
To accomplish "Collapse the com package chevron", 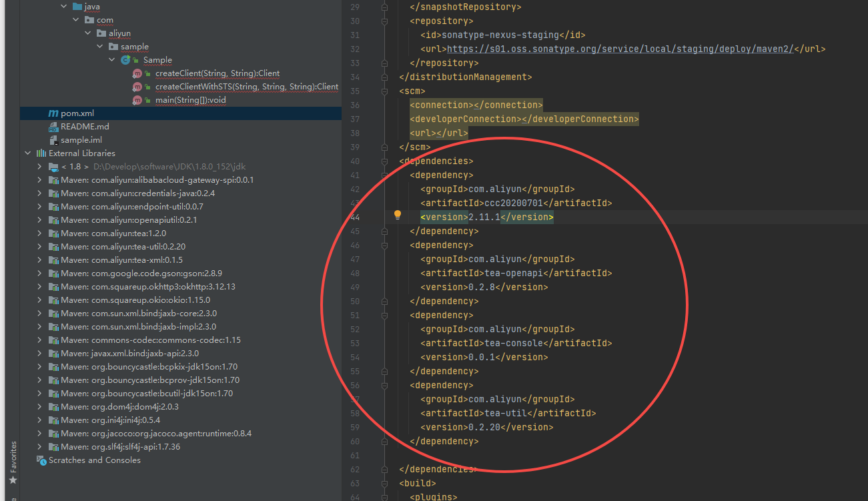I will [76, 20].
